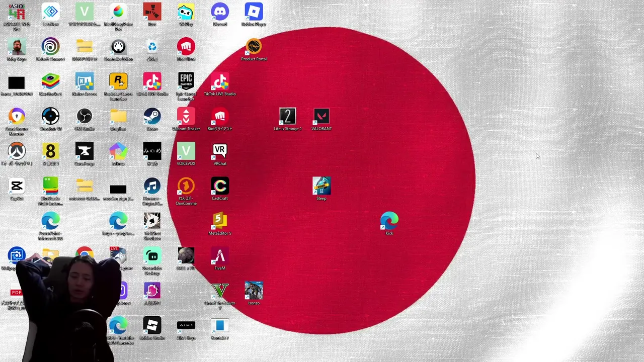Screen dimensions: 644x362
Task: Launch the LetsView desktop shortcut
Action: [50, 12]
